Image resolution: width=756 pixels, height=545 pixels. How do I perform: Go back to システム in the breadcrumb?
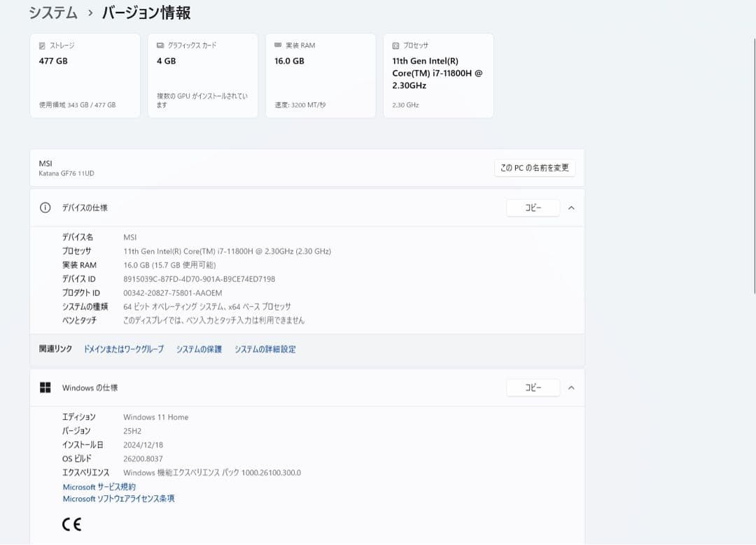click(x=53, y=13)
